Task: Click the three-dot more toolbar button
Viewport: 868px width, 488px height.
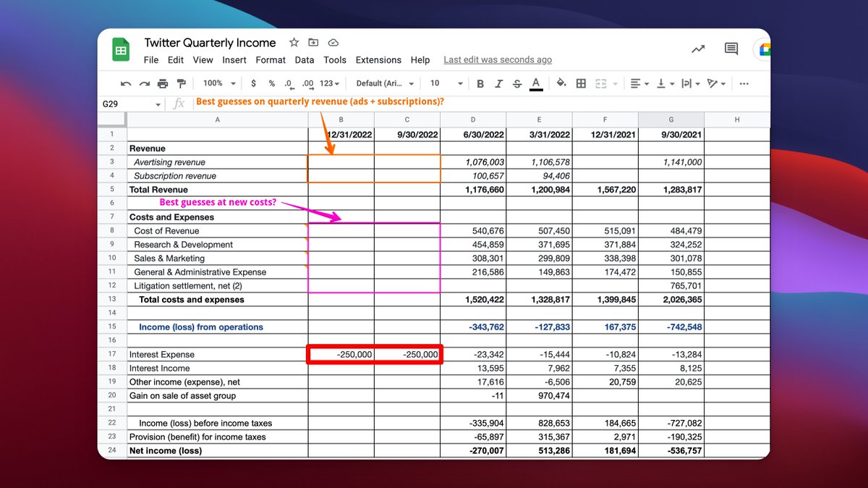Action: (x=744, y=84)
